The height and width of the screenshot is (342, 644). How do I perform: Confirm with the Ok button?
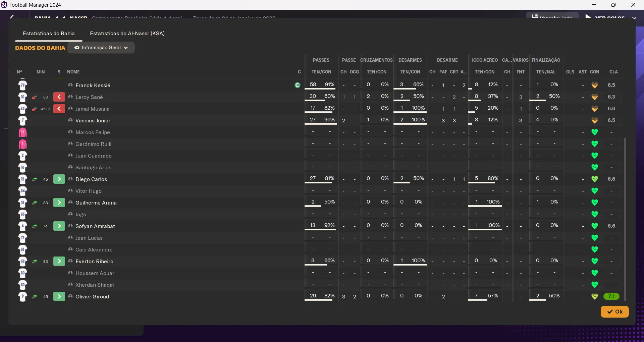pos(614,311)
